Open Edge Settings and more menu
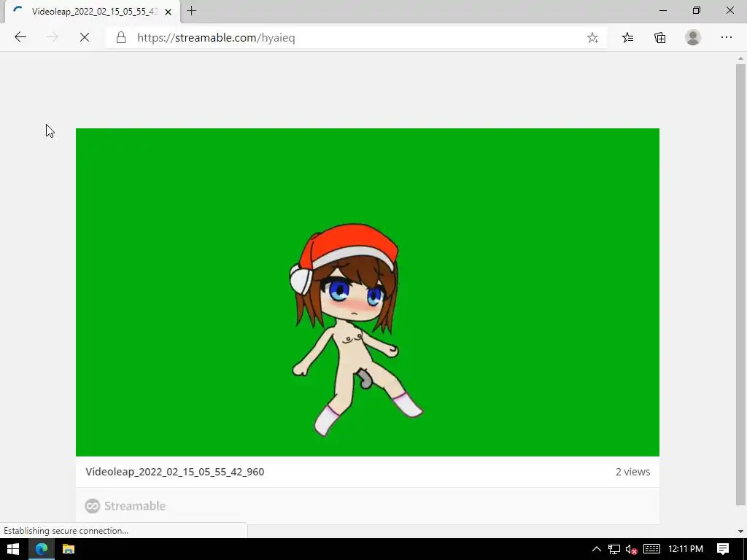Viewport: 747px width, 560px height. click(x=726, y=38)
